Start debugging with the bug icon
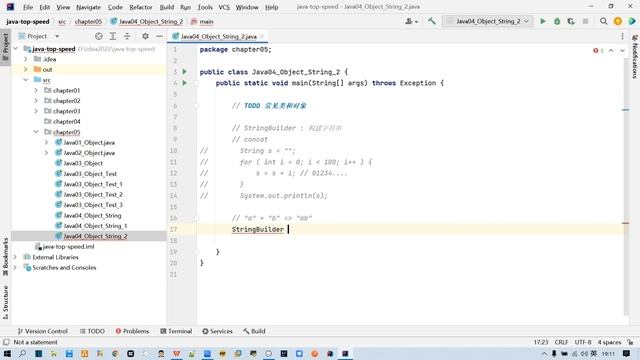 tap(557, 21)
